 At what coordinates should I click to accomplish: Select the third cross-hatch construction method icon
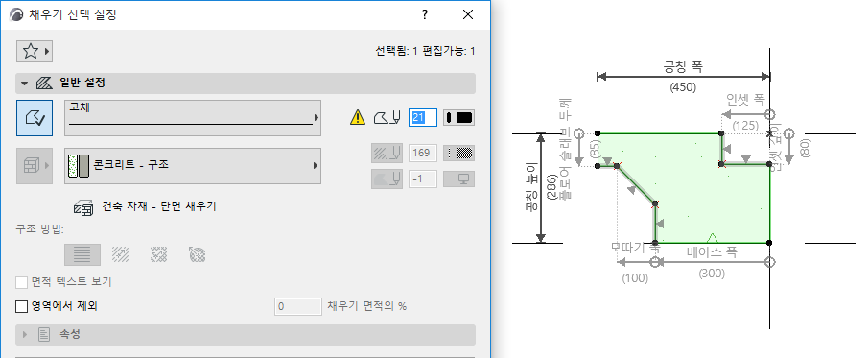[x=159, y=254]
